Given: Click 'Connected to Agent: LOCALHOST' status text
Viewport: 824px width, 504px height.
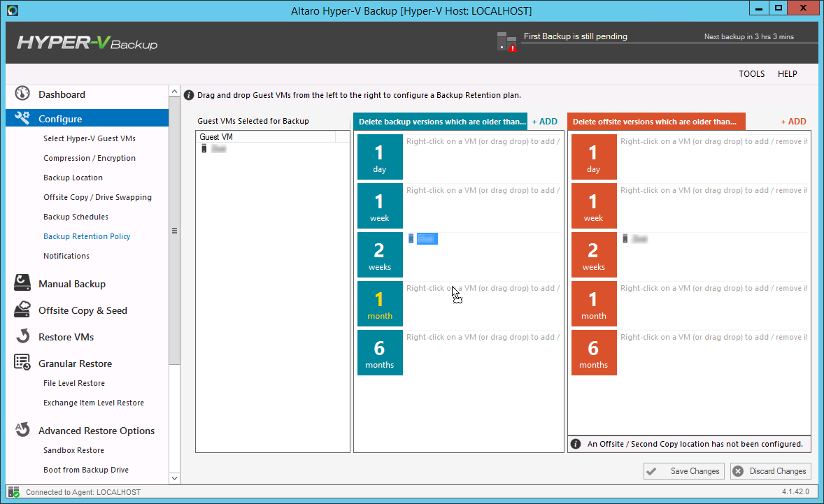Looking at the screenshot, I should (x=83, y=492).
